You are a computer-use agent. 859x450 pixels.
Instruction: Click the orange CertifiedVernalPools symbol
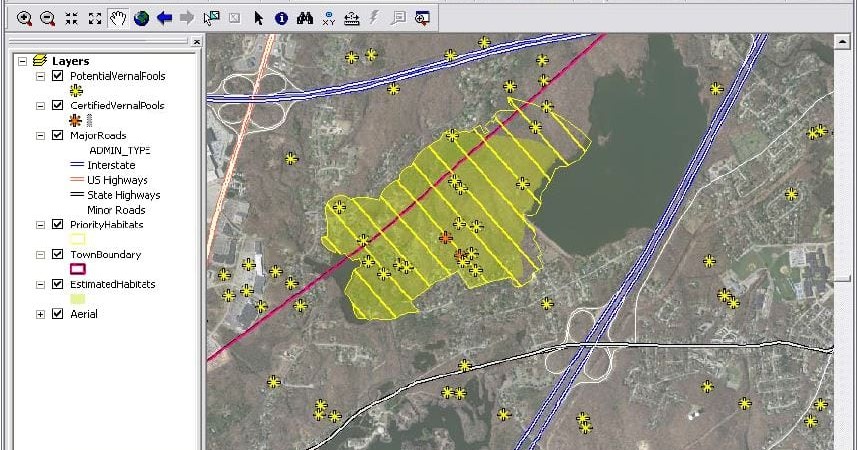tap(76, 120)
